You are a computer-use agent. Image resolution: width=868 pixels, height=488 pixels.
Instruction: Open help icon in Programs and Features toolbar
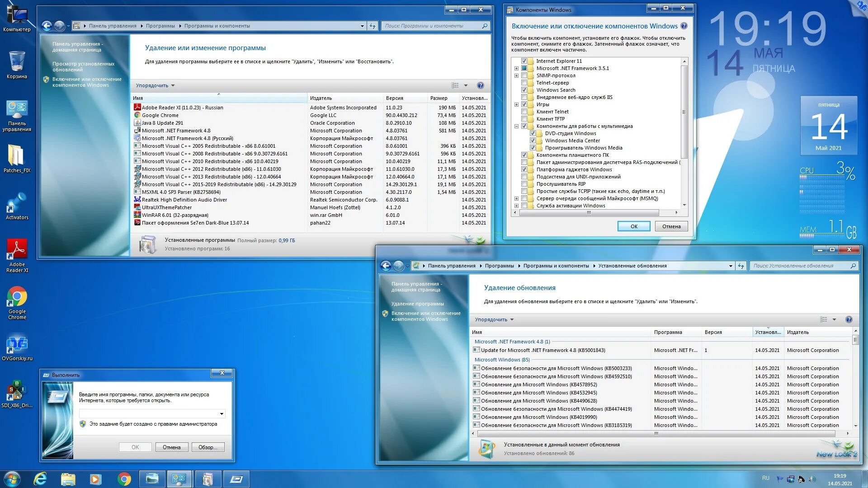point(481,85)
